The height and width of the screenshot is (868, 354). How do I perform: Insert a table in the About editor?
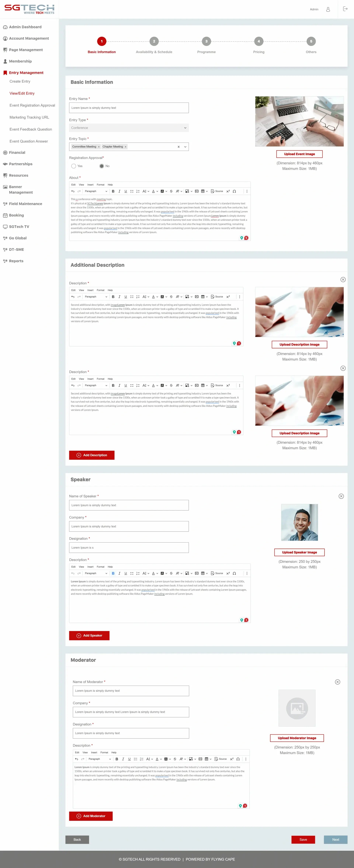[x=203, y=191]
